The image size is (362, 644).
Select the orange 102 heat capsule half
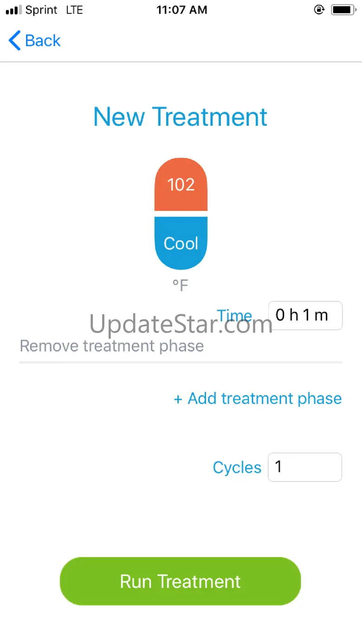coord(181,185)
